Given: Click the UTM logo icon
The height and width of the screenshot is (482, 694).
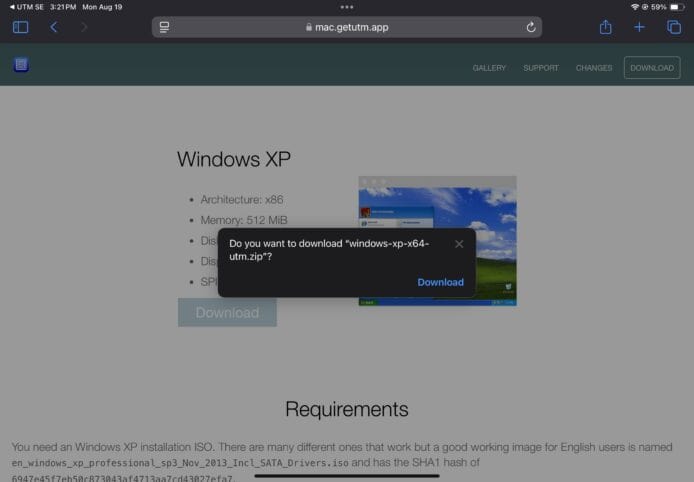Looking at the screenshot, I should (21, 65).
